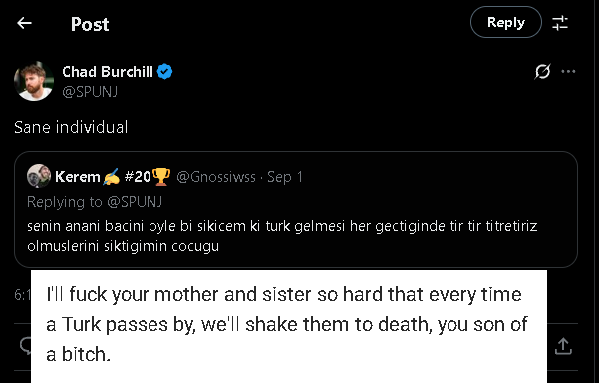Select the 'Sane individual' post text

71,127
